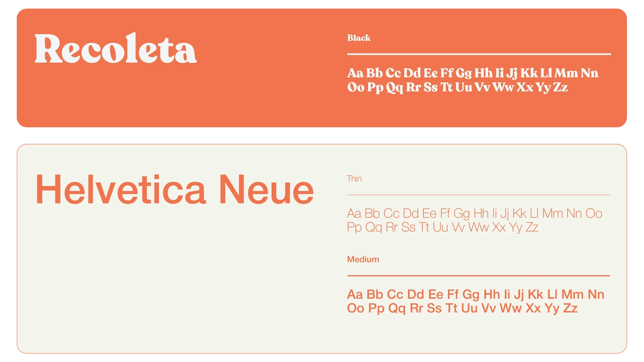Click the Oo pair in Thin sample
This screenshot has height=362, width=644.
[594, 214]
